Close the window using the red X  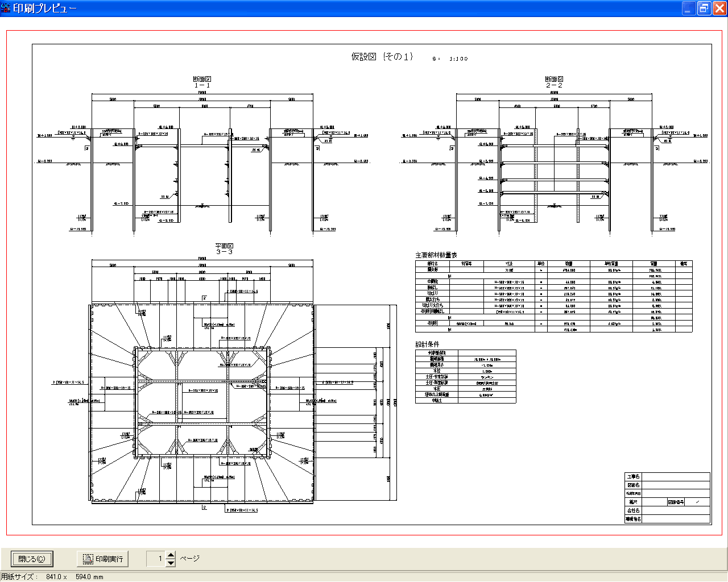click(x=719, y=8)
